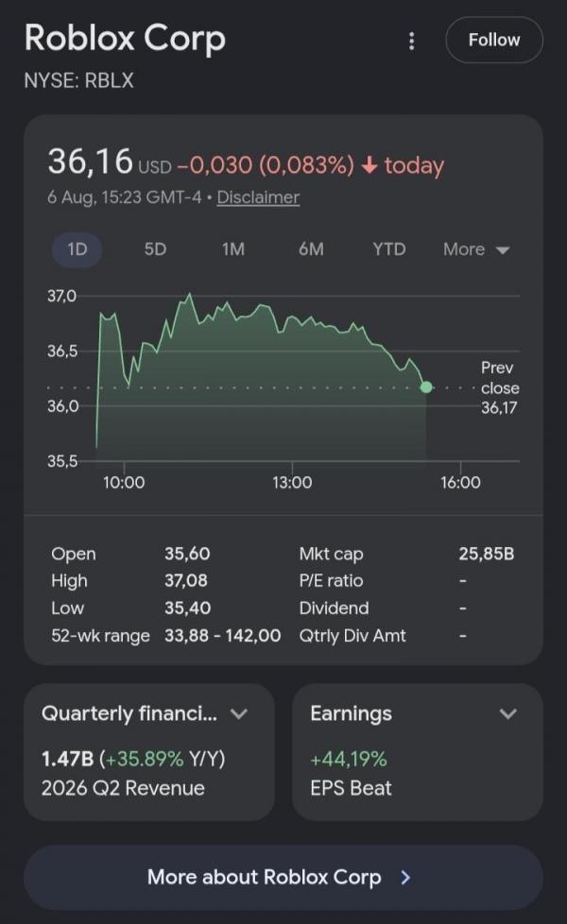Expand the Earnings card chevron
567x924 pixels.
click(x=508, y=714)
